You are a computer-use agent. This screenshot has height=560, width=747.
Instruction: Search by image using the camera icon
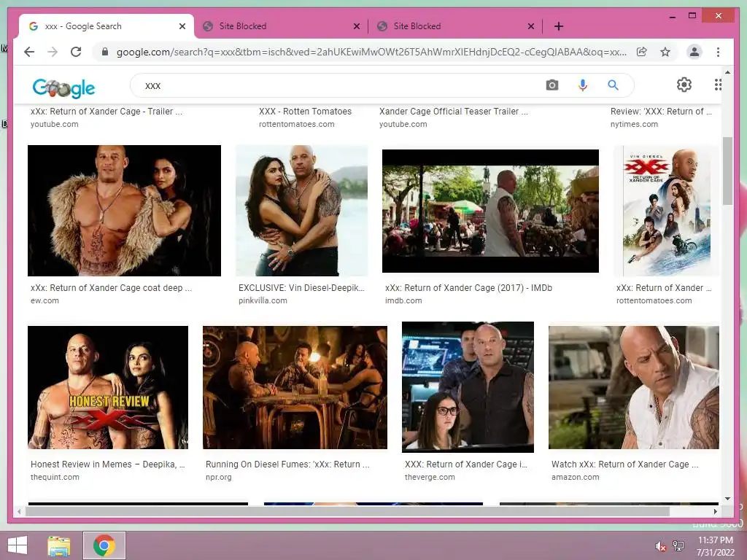click(552, 85)
